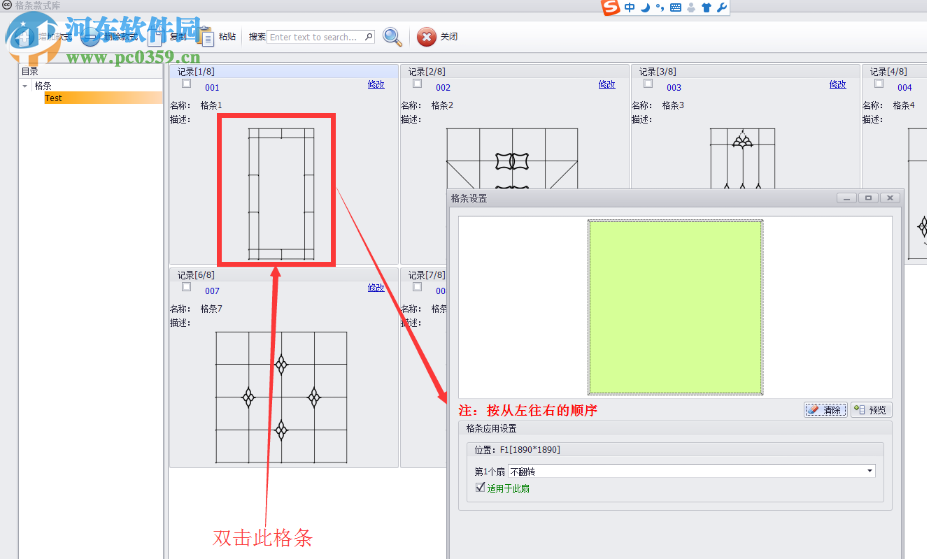Switch the Chinese/English mode on the IME bar
927x559 pixels.
pyautogui.click(x=629, y=7)
